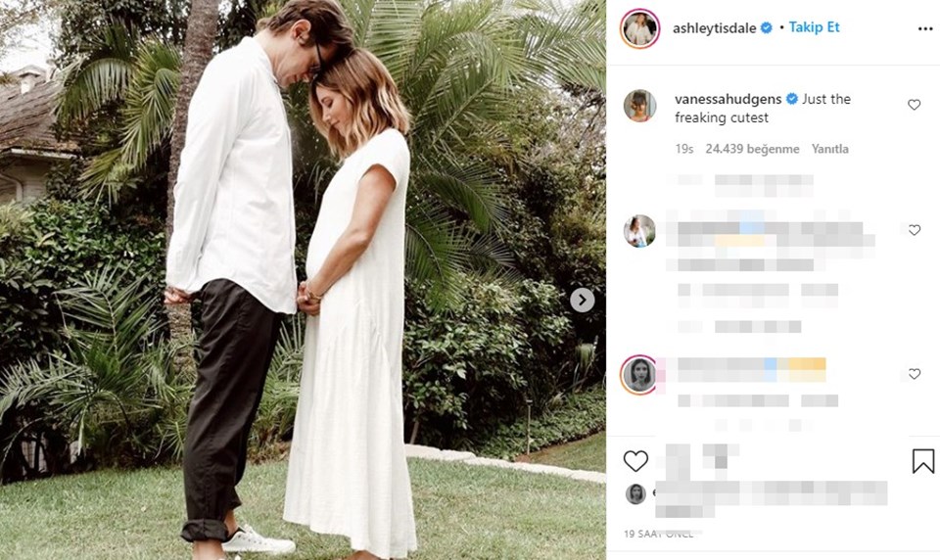Screen dimensions: 940x560
Task: Go to next photo with arrow
Action: (x=582, y=300)
